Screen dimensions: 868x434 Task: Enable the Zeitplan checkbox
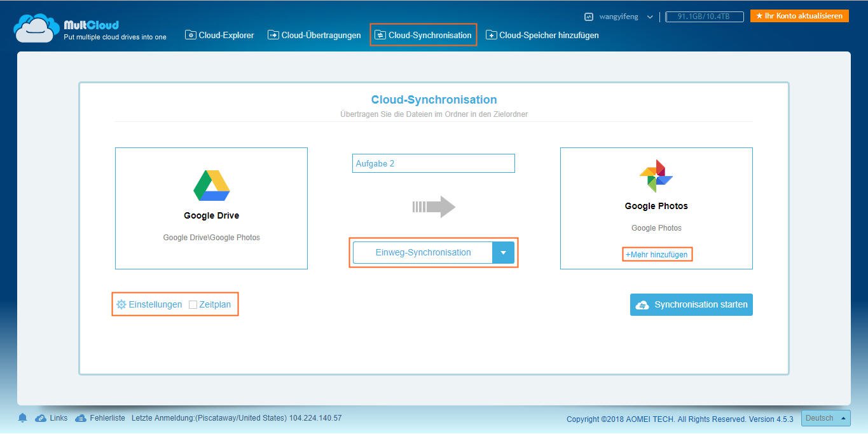pyautogui.click(x=193, y=305)
